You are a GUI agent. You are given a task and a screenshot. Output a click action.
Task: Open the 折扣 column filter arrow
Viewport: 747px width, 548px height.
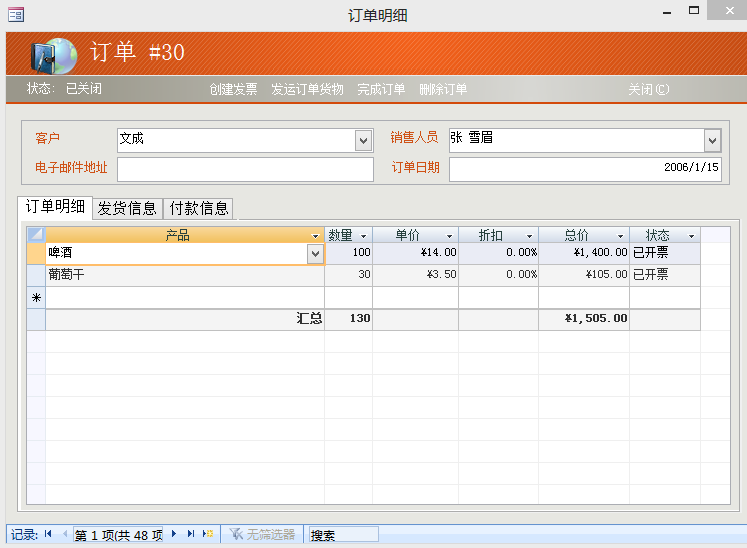[x=529, y=236]
